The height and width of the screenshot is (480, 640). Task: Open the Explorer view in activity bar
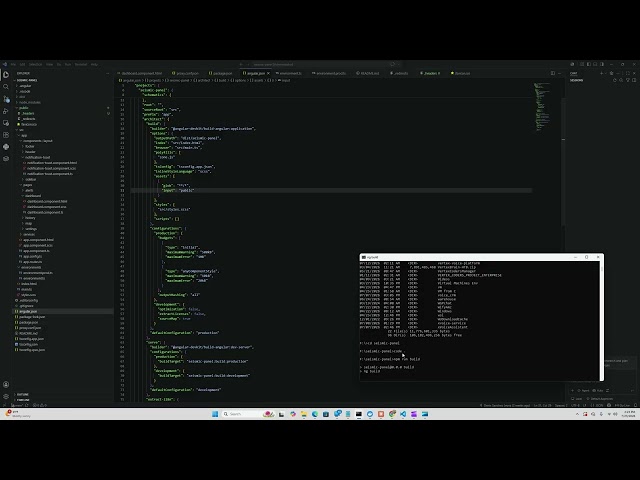tap(6, 75)
